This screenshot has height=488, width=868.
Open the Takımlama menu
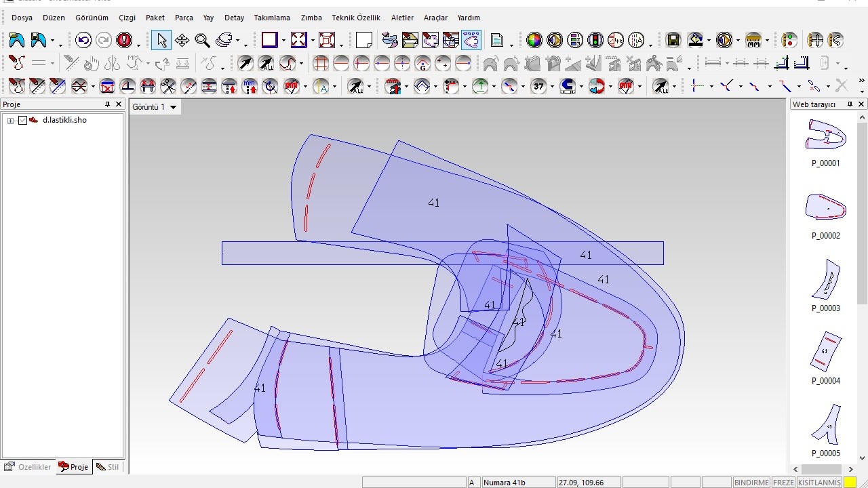[272, 18]
